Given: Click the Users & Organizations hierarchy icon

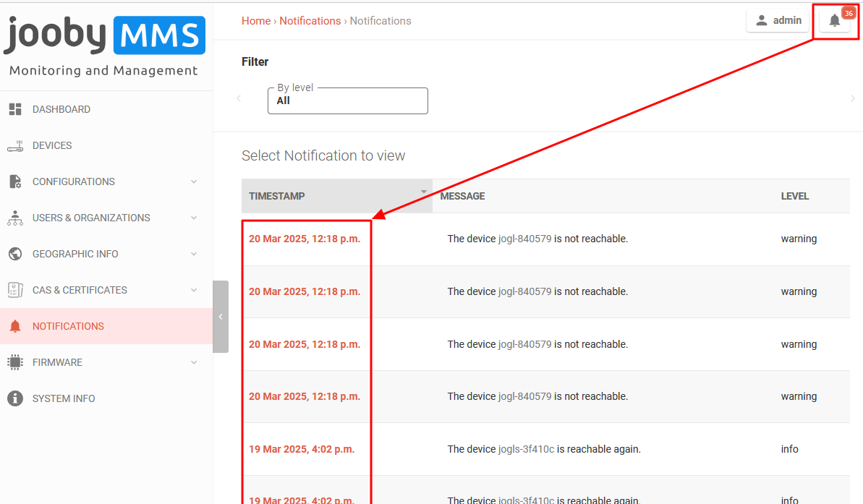Looking at the screenshot, I should click(x=15, y=218).
